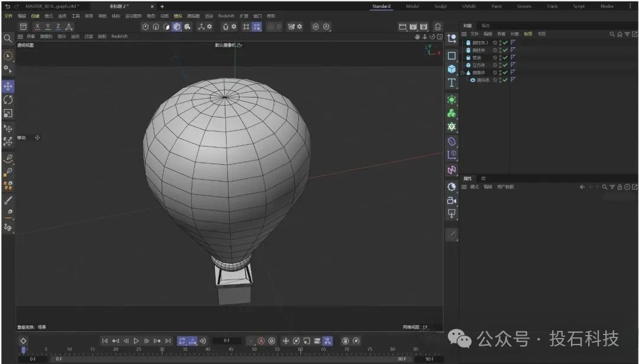The height and width of the screenshot is (364, 639).
Task: Click the autokey record button
Action: click(260, 341)
